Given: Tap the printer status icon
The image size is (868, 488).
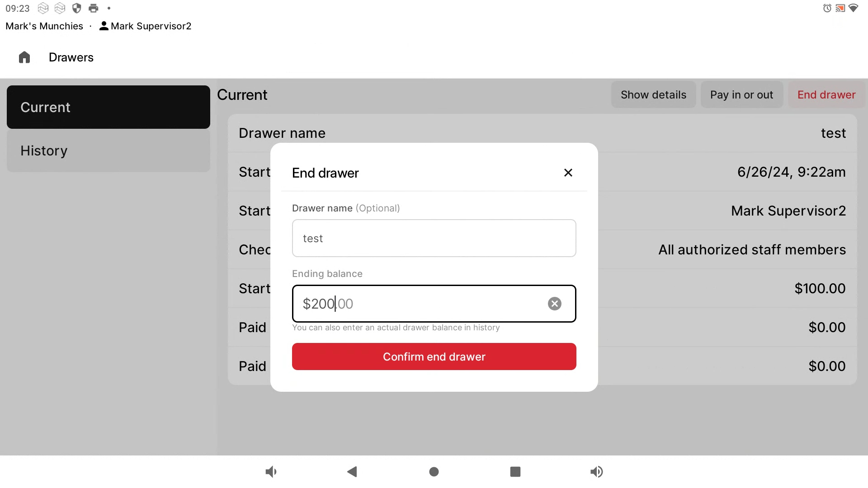Looking at the screenshot, I should coord(94,8).
